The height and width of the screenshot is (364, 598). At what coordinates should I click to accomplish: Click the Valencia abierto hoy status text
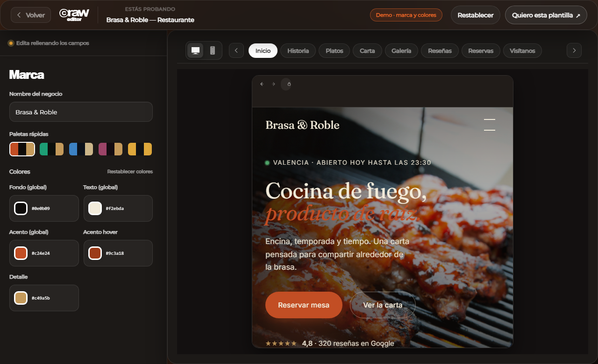click(352, 163)
